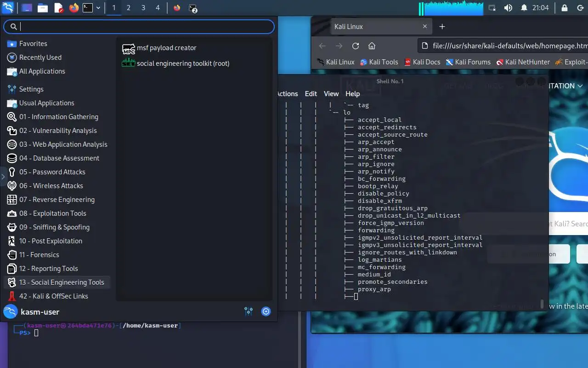Click kasm-user profile in menu

point(31,312)
